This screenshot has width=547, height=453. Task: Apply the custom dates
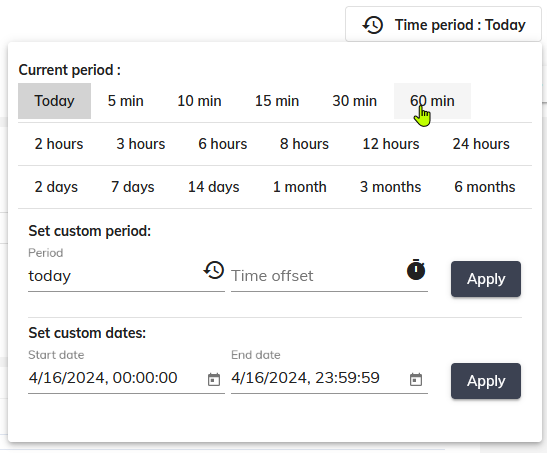[486, 381]
